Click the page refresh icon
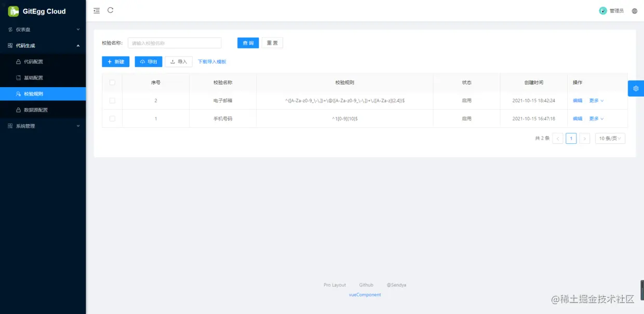 110,10
